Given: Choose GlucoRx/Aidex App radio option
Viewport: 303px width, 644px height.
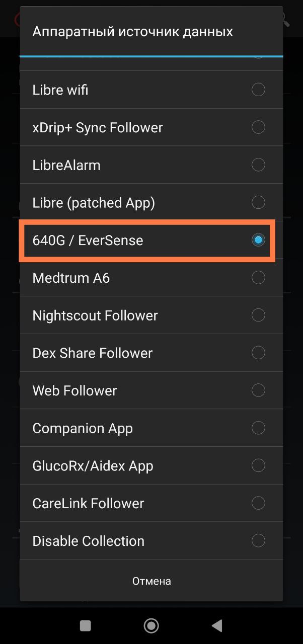Looking at the screenshot, I should [258, 466].
